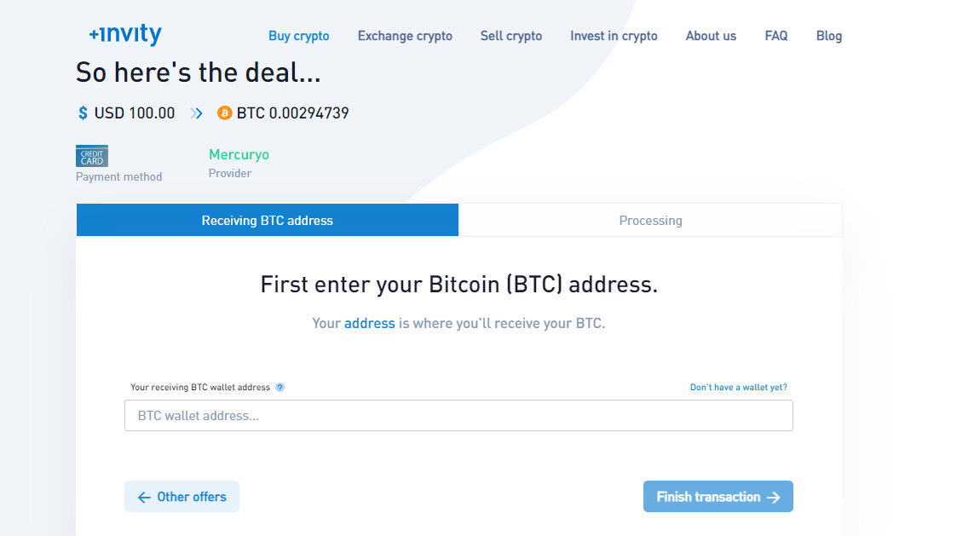Click the credit card payment method icon
Screen dimensions: 980x536
[92, 156]
